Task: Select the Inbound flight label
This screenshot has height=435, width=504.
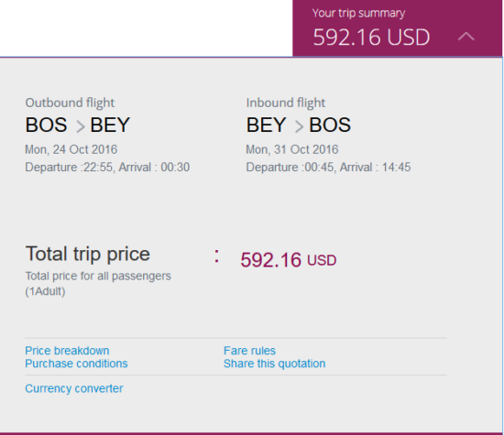Action: click(286, 103)
